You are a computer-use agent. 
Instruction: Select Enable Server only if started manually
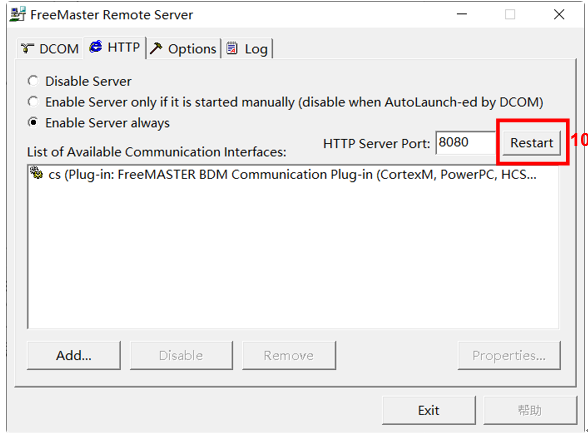point(33,102)
